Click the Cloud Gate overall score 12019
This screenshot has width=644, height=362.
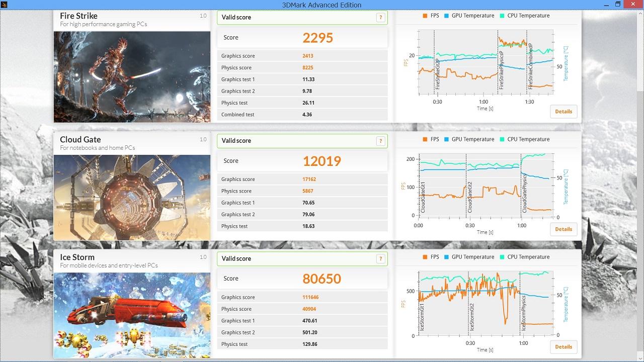point(322,161)
